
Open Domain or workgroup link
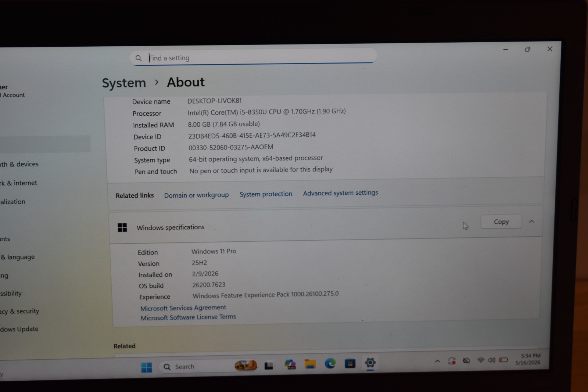point(196,195)
